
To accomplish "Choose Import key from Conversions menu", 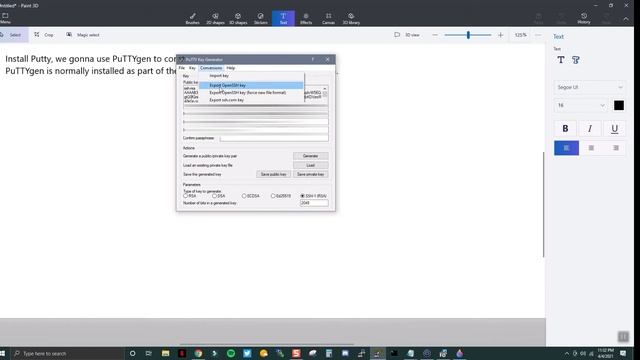I will click(x=251, y=76).
